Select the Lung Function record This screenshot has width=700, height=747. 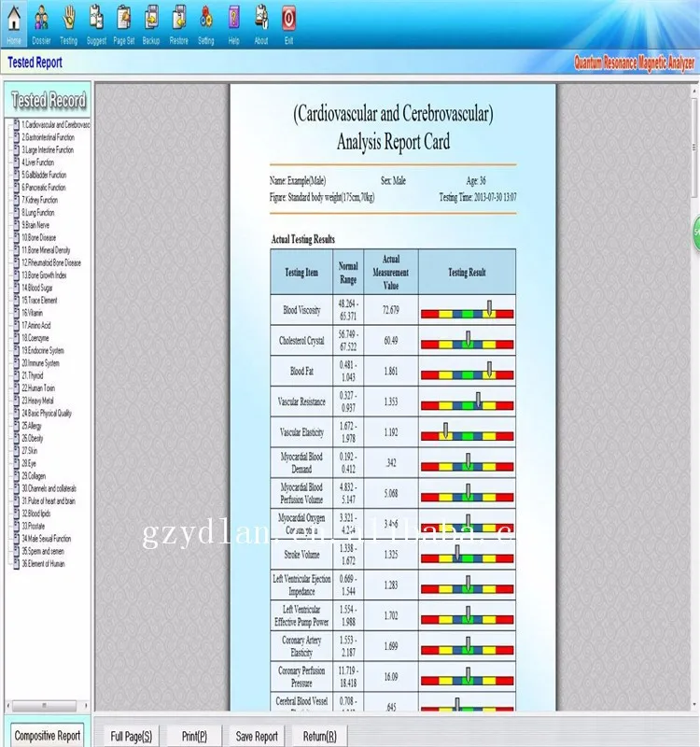click(38, 213)
